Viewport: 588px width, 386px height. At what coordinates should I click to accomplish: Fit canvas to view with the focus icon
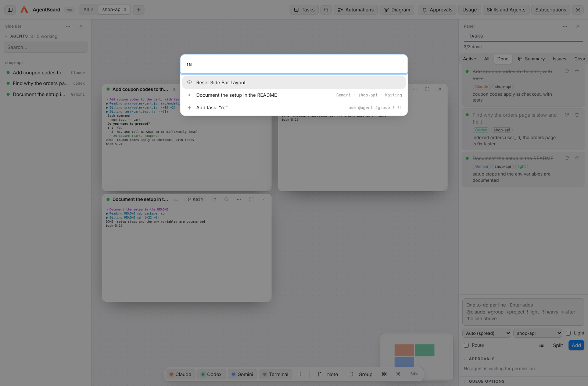[x=398, y=374]
